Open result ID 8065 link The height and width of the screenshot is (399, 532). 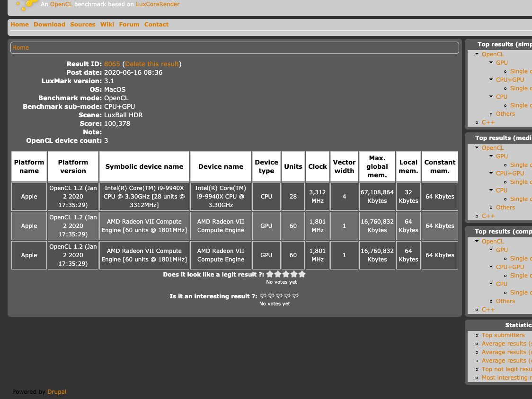click(112, 64)
